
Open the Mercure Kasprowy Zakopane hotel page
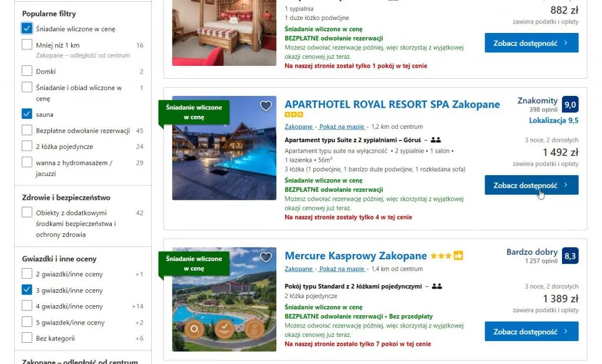[x=355, y=256]
